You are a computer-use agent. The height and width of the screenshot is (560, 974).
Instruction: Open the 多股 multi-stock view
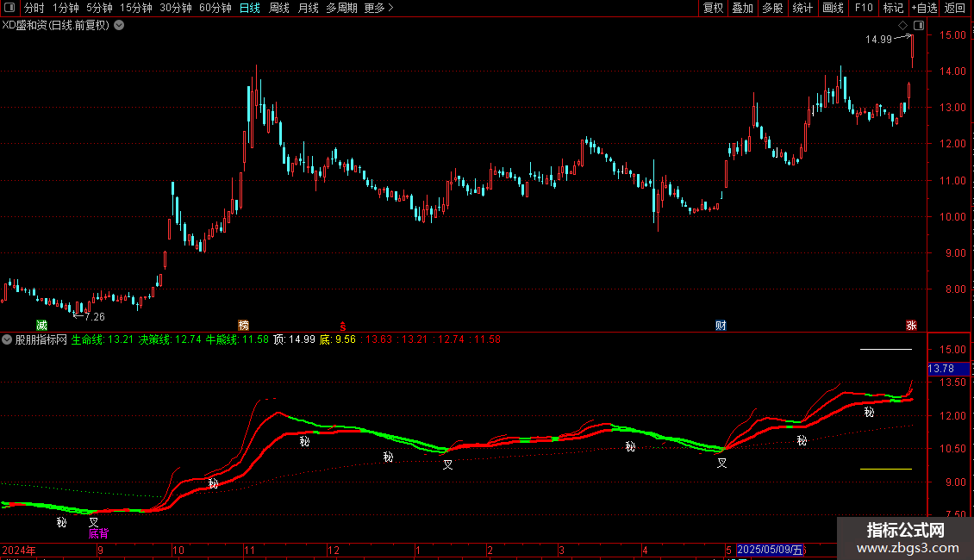772,8
